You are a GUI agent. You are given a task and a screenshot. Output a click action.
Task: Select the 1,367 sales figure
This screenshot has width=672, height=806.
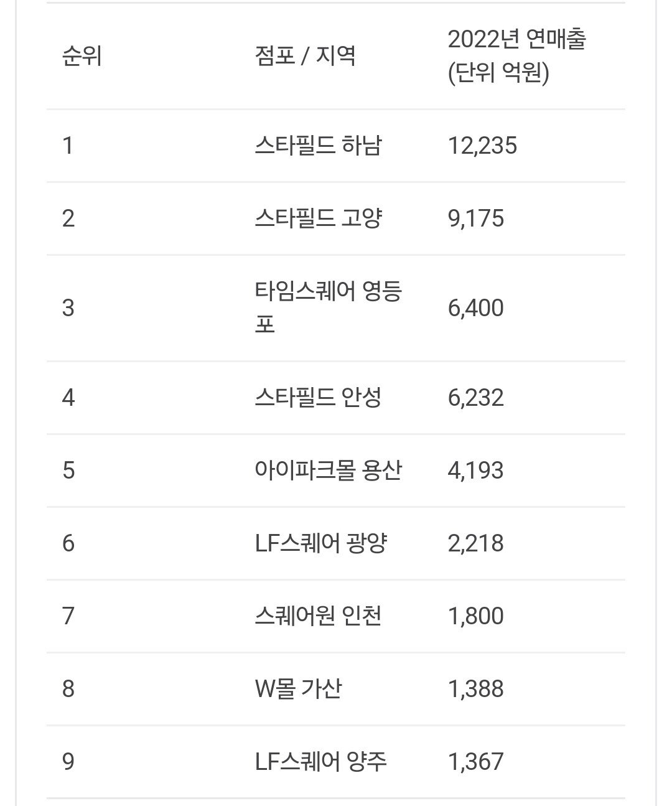point(475,761)
